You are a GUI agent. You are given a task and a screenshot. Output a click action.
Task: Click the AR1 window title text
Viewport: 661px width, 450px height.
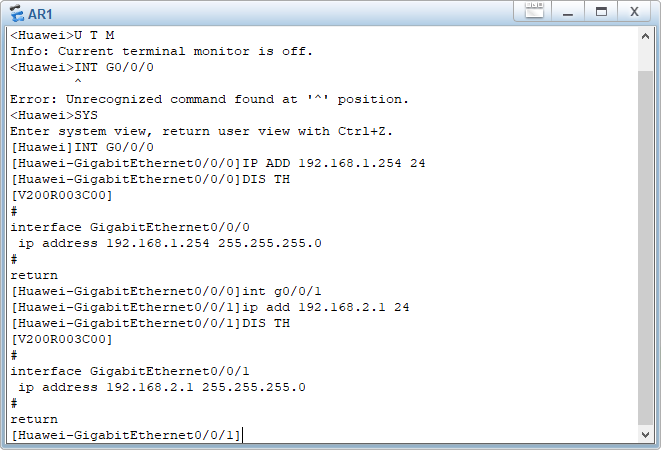tap(40, 14)
